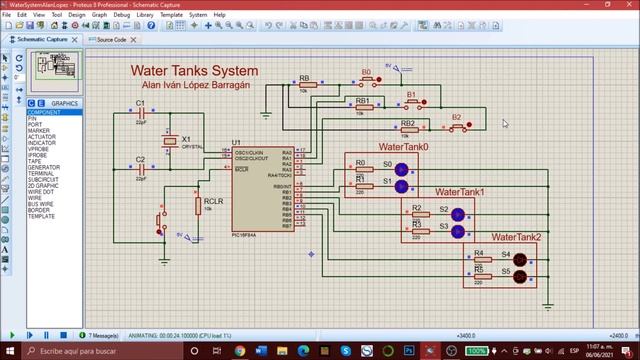Select TEMPLATE in the graphics list
Screen dimensions: 640x360
(41, 216)
